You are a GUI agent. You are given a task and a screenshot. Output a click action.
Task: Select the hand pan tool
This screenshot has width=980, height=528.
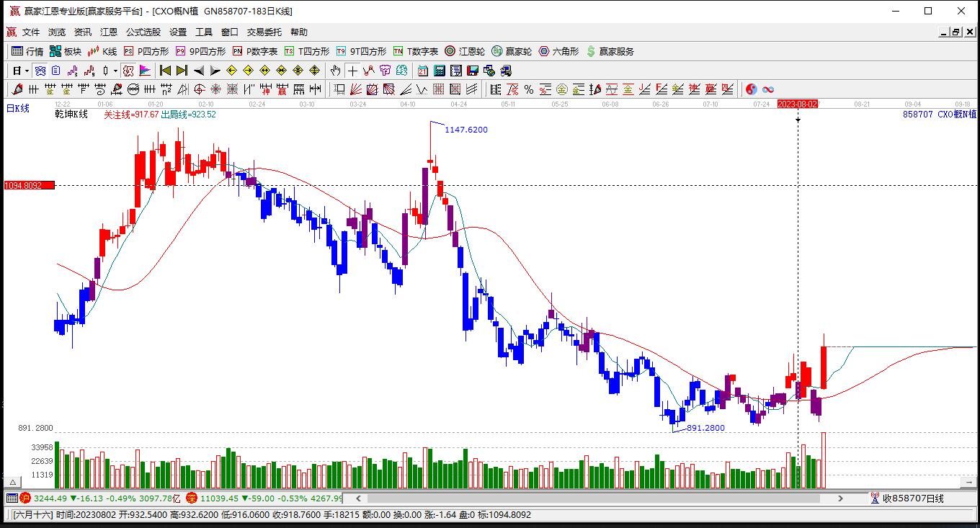coord(335,71)
